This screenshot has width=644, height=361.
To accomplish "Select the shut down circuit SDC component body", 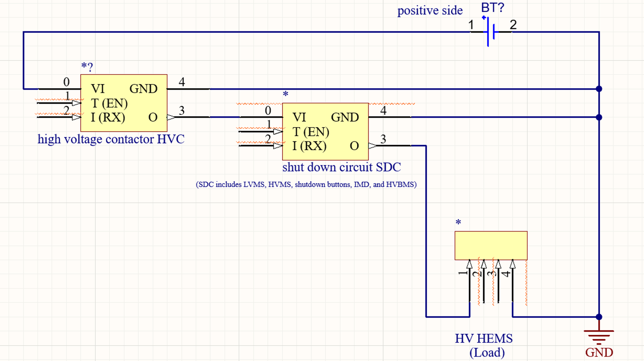I will (325, 132).
